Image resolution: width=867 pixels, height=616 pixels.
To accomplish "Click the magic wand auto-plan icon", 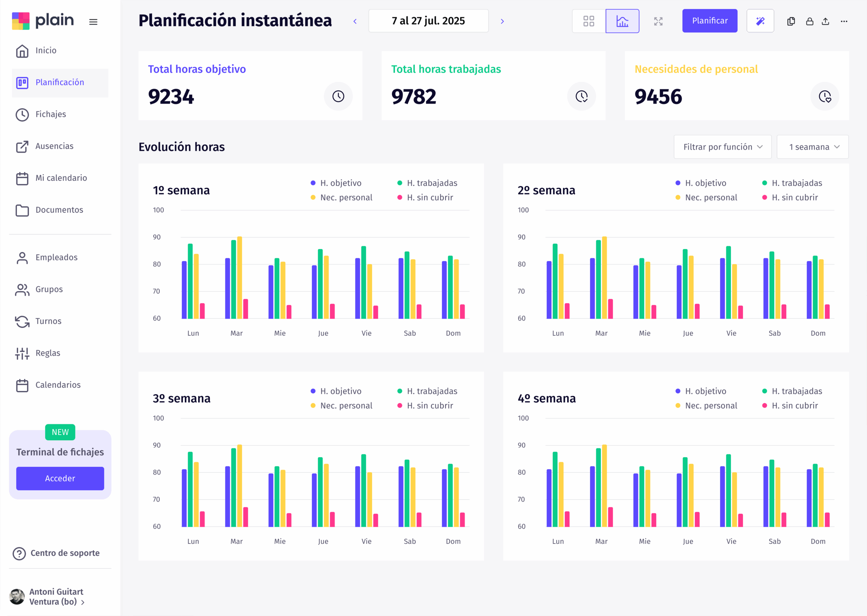I will click(760, 21).
